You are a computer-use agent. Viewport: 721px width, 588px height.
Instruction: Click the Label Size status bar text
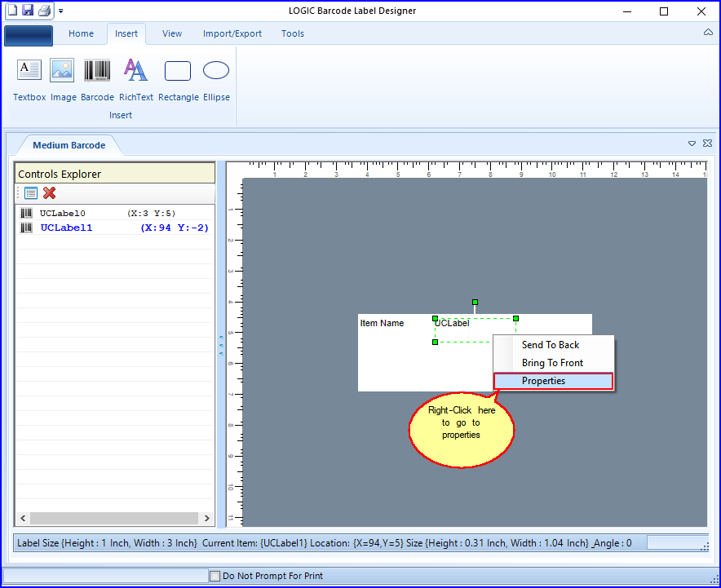coord(107,543)
